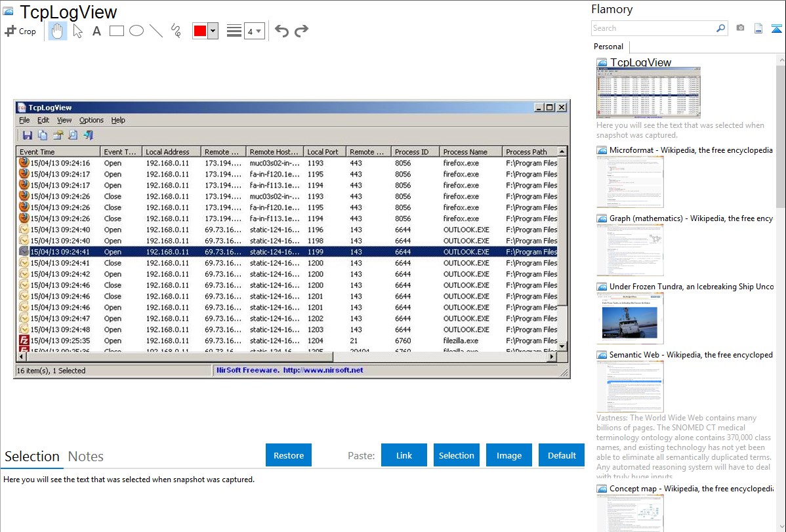
Task: Open the Personal tab in Flamory panel
Action: pyautogui.click(x=608, y=47)
